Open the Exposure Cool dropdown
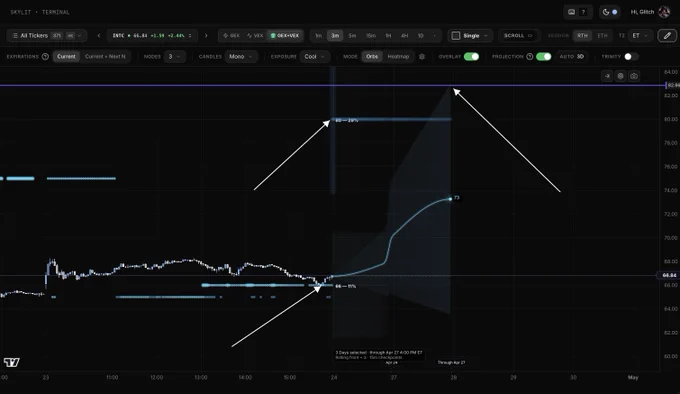 tap(314, 57)
